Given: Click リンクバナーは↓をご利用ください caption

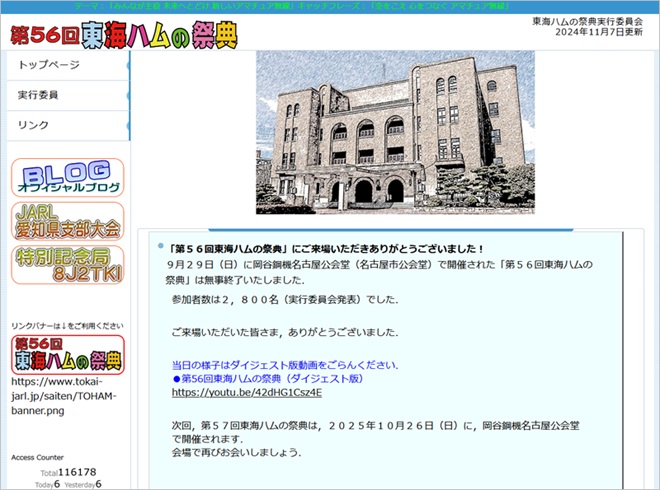Looking at the screenshot, I should (67, 326).
